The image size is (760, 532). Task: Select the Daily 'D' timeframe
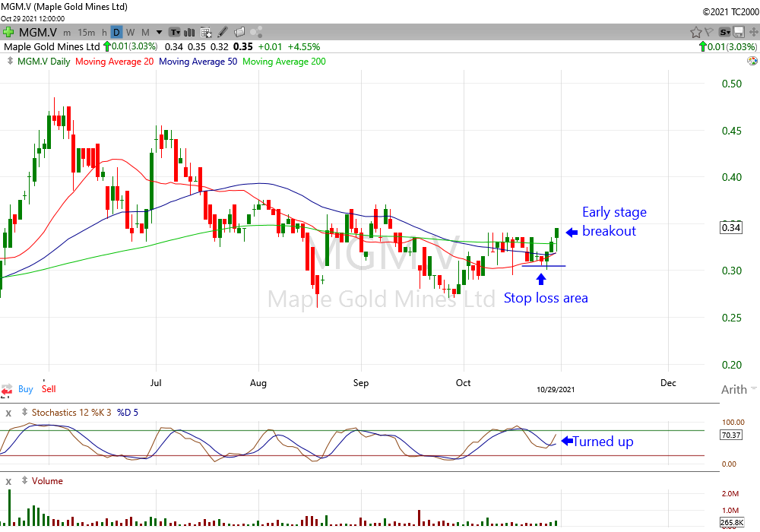(116, 33)
